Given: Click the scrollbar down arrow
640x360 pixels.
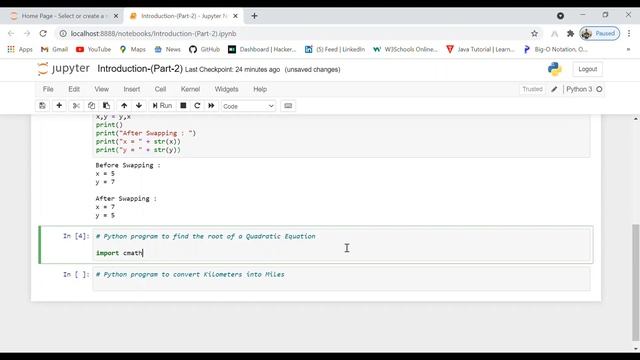Looking at the screenshot, I should [x=636, y=349].
